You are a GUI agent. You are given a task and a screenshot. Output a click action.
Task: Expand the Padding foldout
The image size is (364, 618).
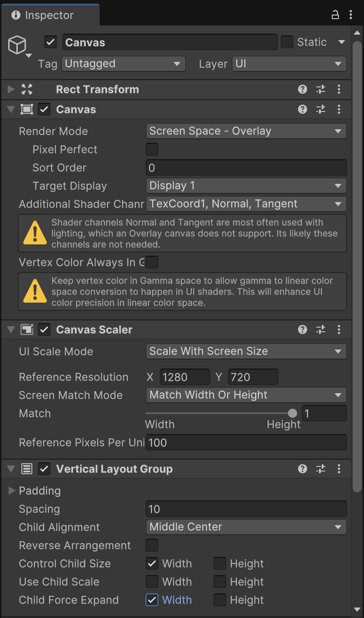pos(12,491)
